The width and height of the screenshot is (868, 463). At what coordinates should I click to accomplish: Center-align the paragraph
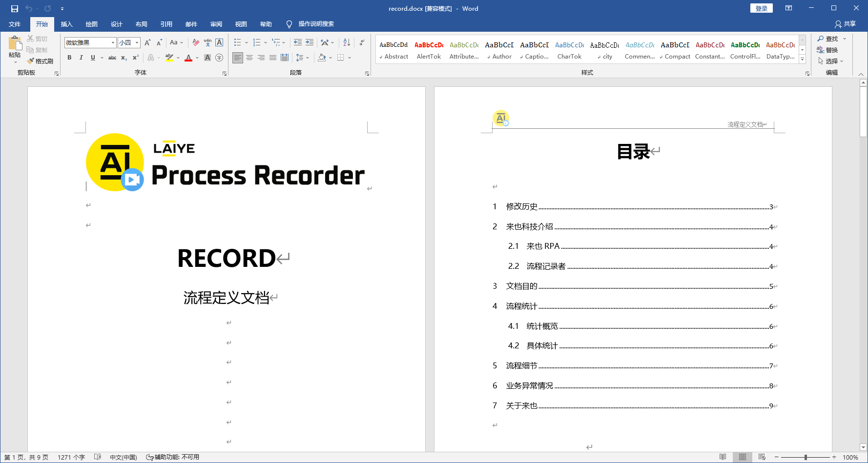(249, 58)
